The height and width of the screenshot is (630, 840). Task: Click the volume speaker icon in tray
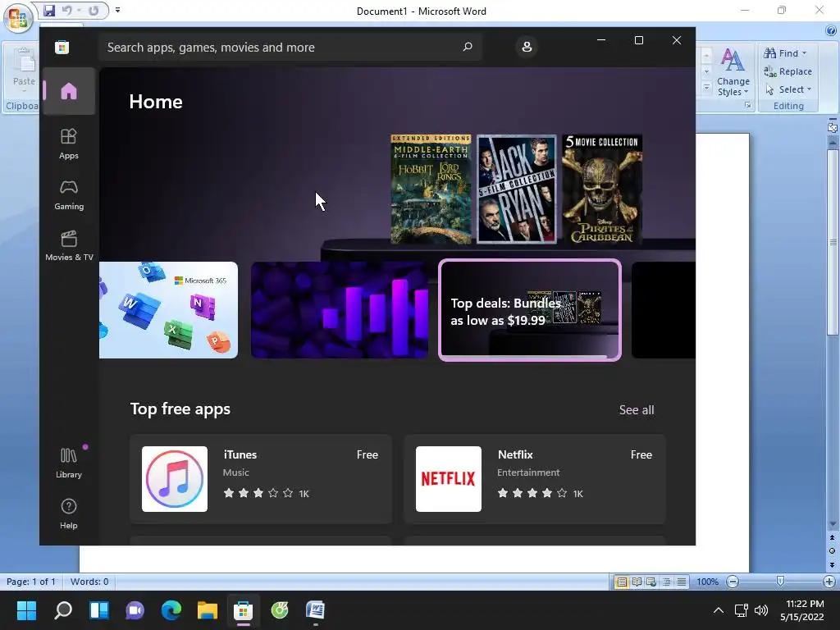760,610
